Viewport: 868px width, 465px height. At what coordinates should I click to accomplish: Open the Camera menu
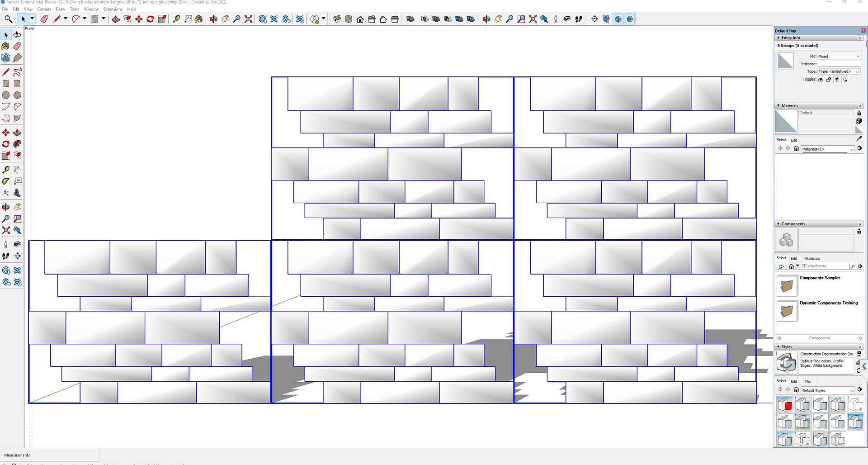(44, 9)
